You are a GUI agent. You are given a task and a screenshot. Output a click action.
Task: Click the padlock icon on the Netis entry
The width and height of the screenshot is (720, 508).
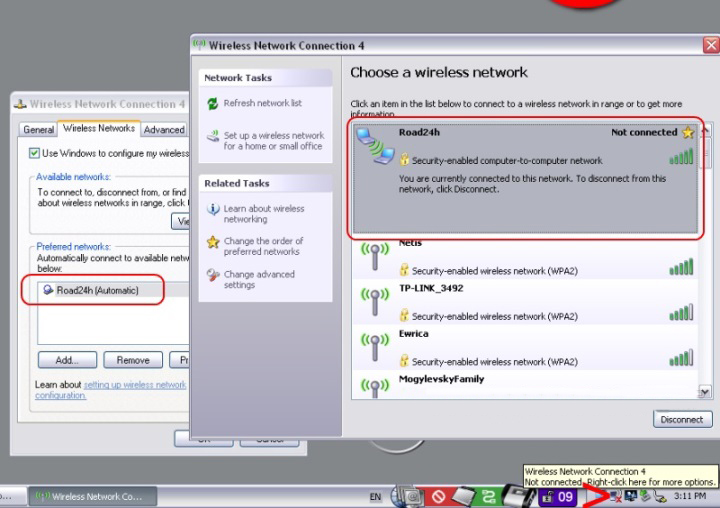pyautogui.click(x=404, y=270)
